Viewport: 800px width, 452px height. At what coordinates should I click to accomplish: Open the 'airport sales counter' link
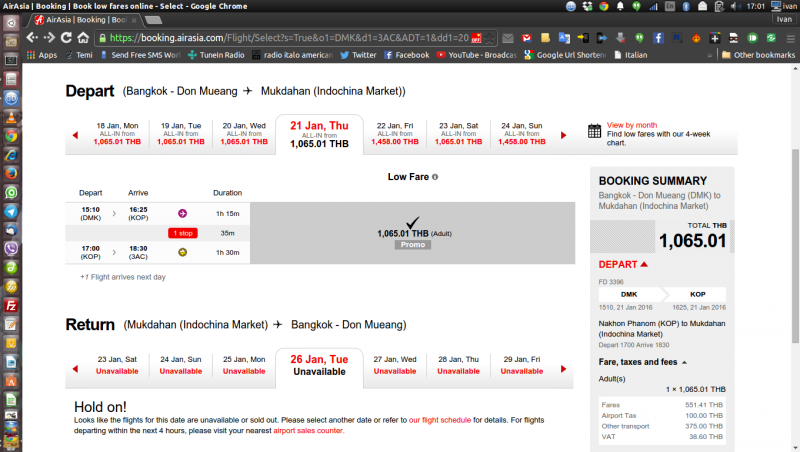point(309,431)
